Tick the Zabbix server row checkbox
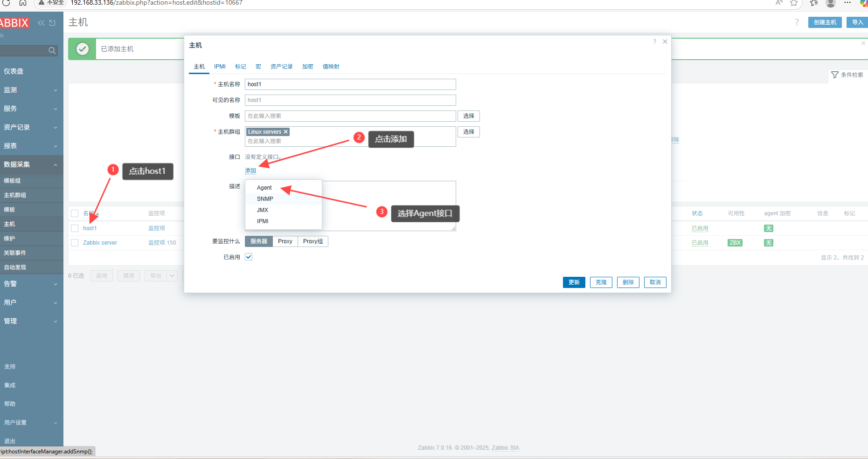Image resolution: width=868 pixels, height=459 pixels. click(x=75, y=243)
